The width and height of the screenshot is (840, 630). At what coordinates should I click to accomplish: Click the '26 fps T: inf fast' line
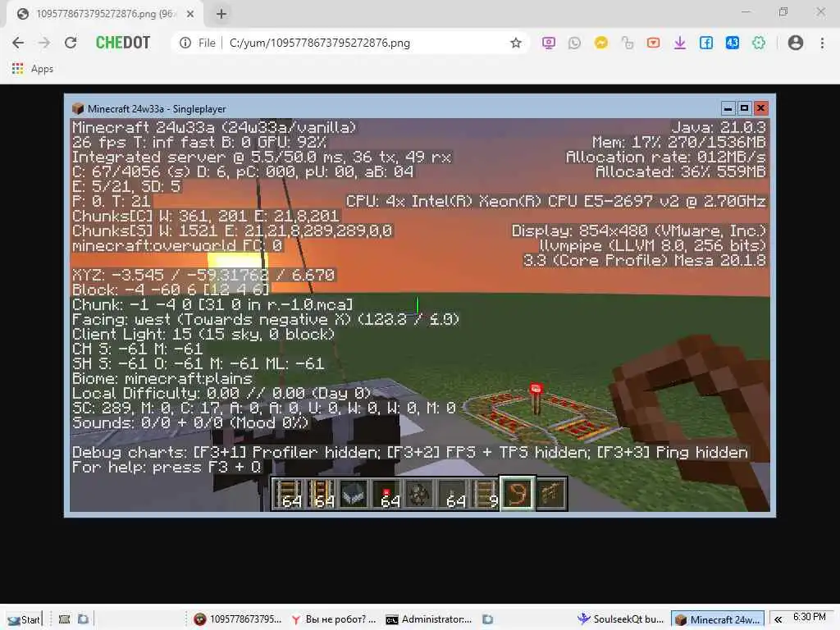tap(199, 142)
